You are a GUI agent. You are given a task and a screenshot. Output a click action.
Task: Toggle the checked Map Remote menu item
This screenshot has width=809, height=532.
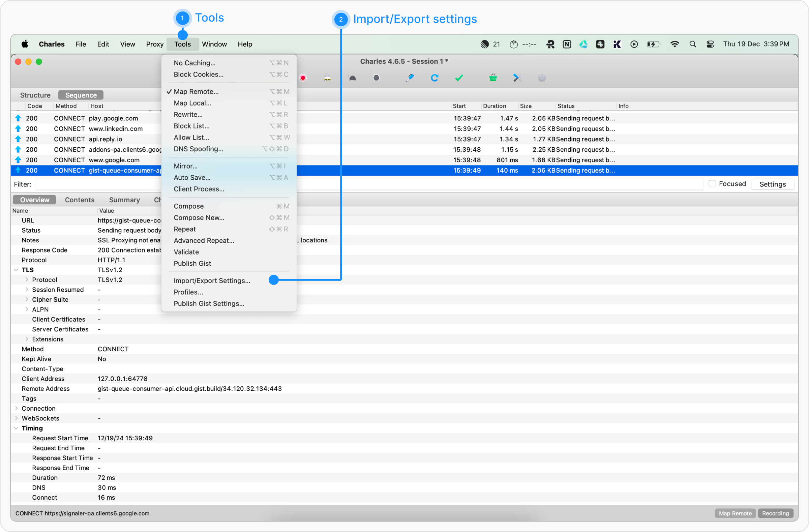point(196,91)
